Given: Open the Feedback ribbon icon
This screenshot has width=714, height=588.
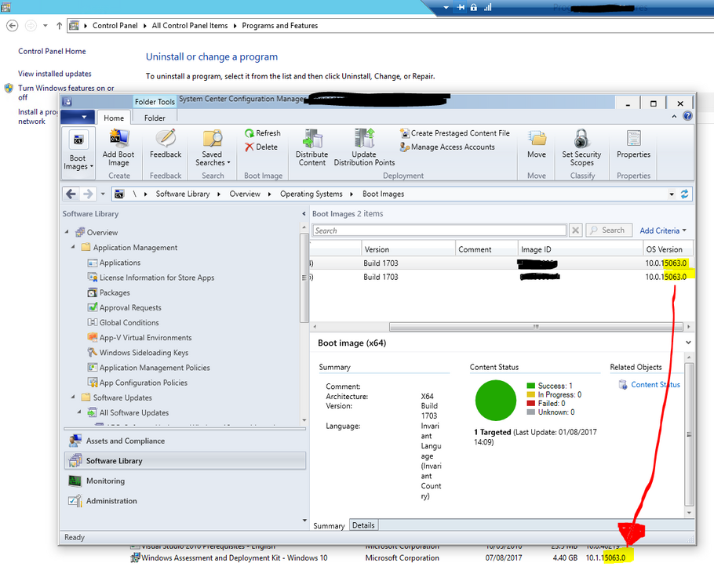Looking at the screenshot, I should pos(166,138).
